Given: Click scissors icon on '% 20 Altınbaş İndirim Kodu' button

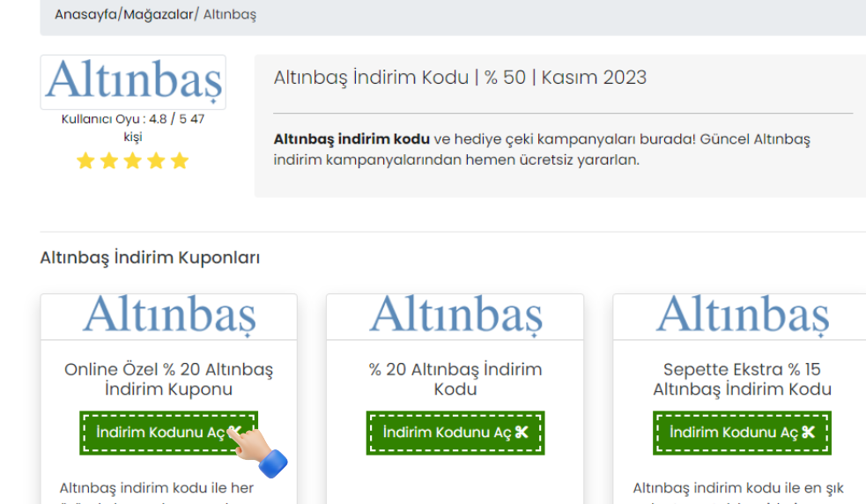Looking at the screenshot, I should (x=522, y=432).
